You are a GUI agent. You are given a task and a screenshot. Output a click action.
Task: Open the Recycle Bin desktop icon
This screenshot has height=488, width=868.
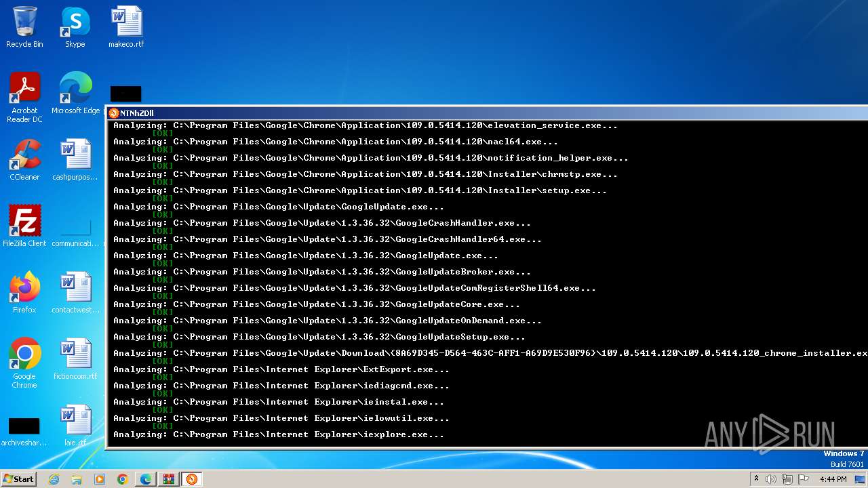[x=24, y=27]
